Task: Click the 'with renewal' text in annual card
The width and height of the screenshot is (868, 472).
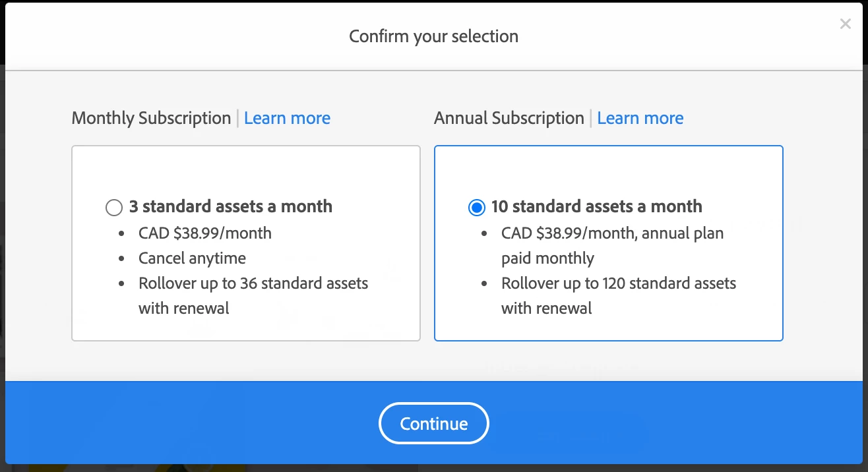Action: pyautogui.click(x=546, y=309)
